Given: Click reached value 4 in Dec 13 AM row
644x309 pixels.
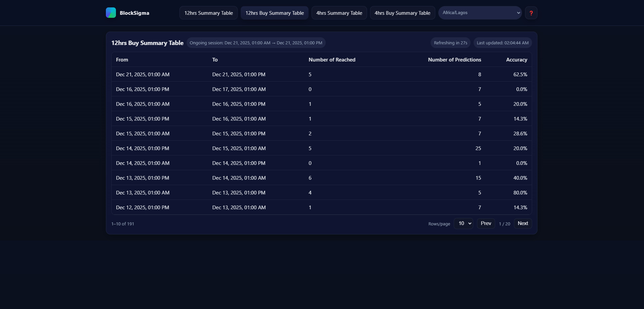Looking at the screenshot, I should tap(310, 192).
